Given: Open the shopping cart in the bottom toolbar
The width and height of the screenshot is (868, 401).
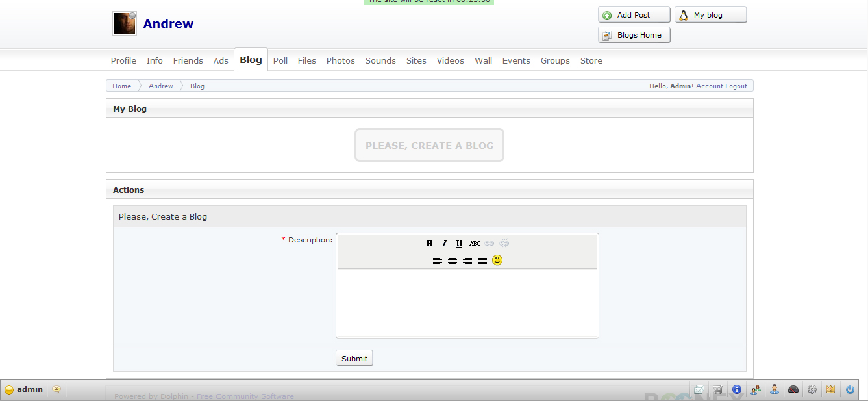Looking at the screenshot, I should tap(718, 390).
